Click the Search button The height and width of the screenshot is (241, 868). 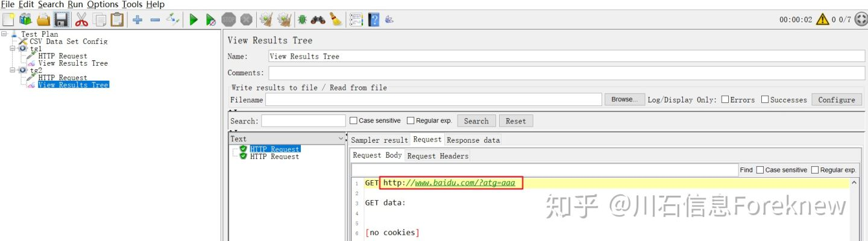476,120
